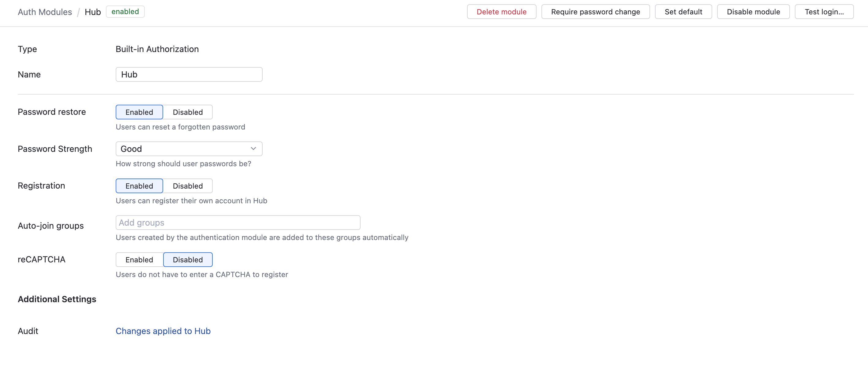Click the chevron on the Good selector

click(253, 148)
